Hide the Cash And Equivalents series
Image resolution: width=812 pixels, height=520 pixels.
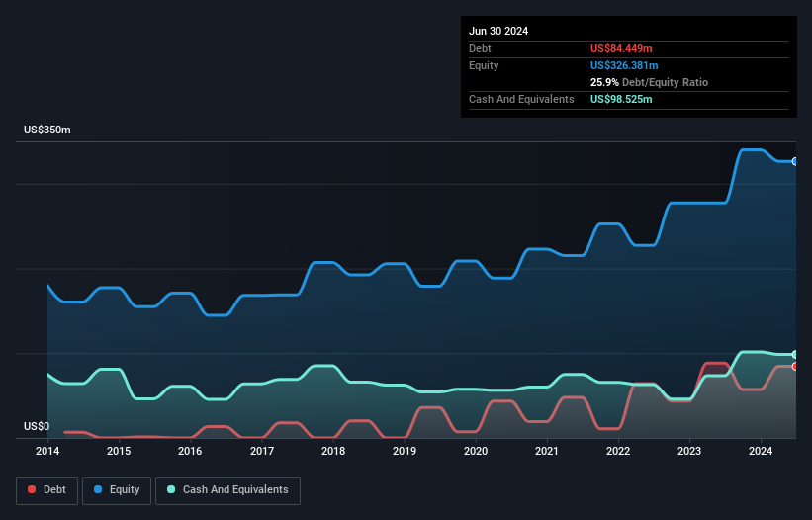click(227, 490)
